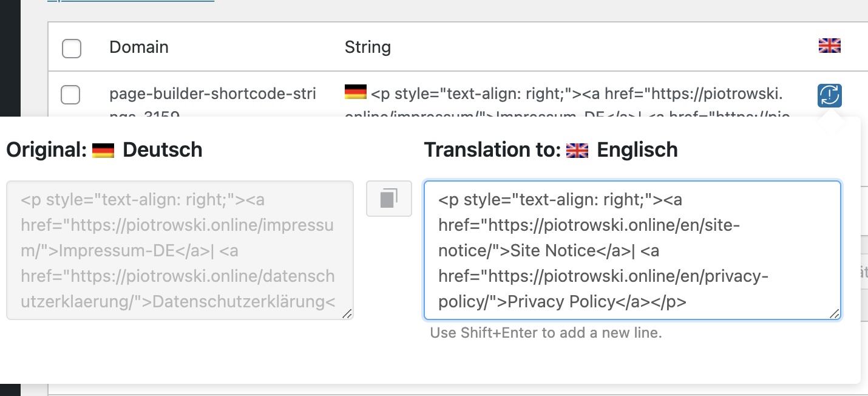Click the Domain column header

point(139,47)
